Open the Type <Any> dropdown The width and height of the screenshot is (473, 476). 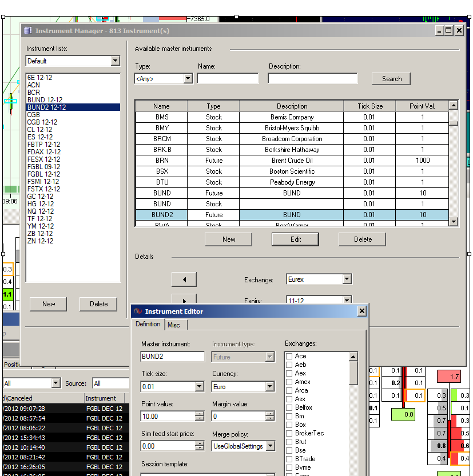[x=188, y=79]
